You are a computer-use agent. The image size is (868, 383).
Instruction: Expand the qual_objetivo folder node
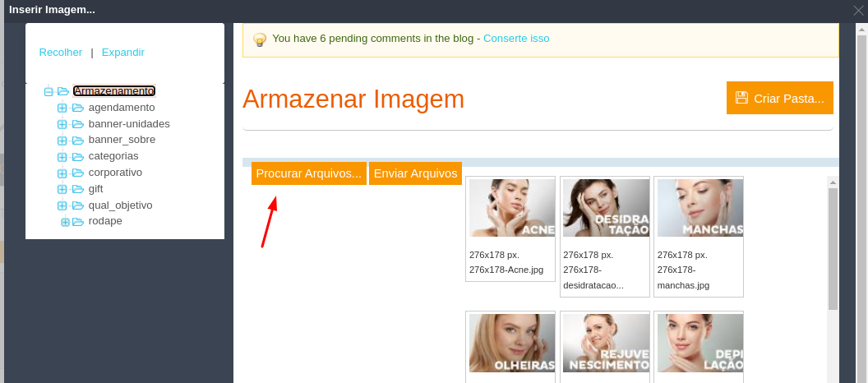coord(62,206)
